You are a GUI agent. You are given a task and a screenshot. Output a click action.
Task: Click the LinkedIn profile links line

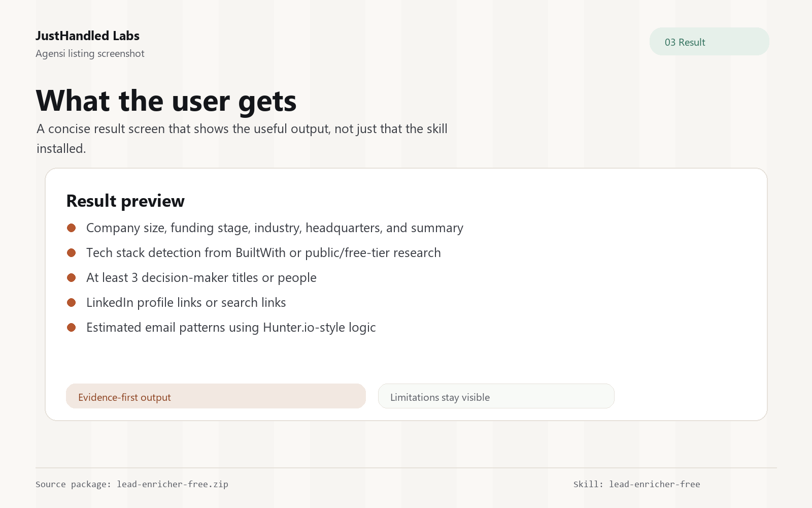click(x=186, y=303)
